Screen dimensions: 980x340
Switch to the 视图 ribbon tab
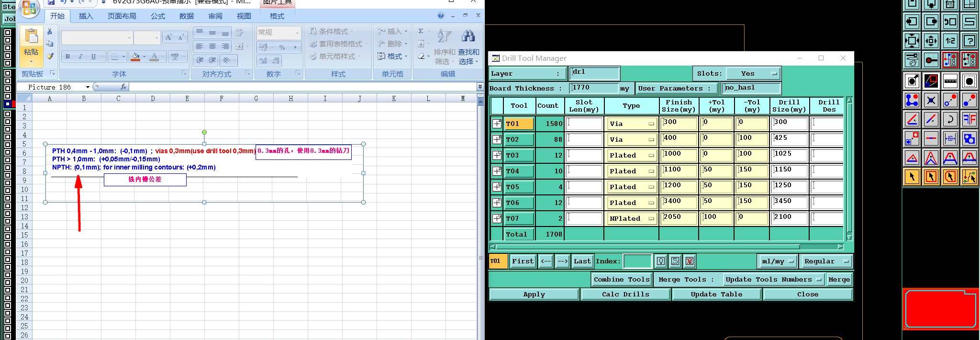[244, 16]
